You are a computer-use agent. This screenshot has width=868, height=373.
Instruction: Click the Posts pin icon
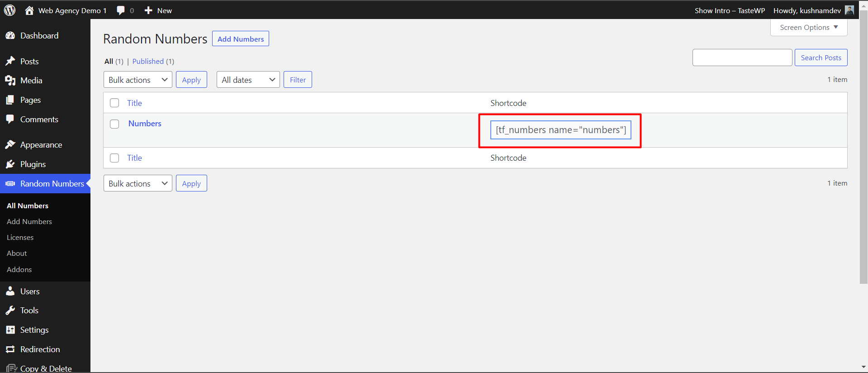pyautogui.click(x=10, y=61)
